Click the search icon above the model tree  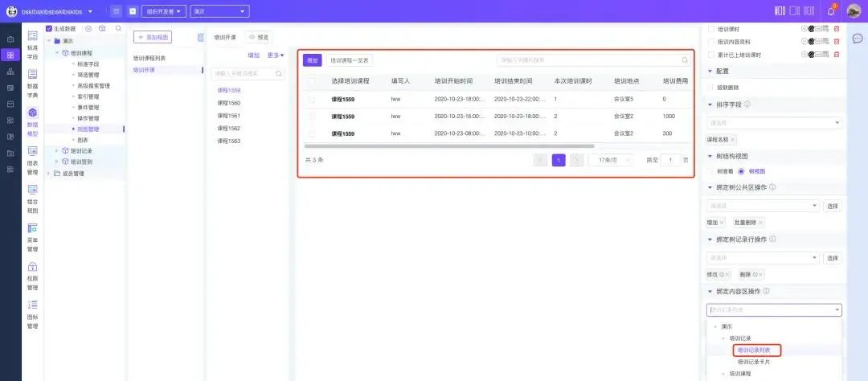coord(118,28)
